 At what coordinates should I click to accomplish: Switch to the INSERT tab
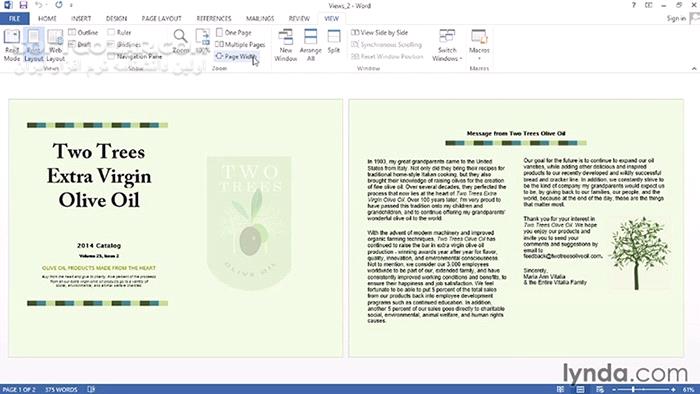click(81, 18)
